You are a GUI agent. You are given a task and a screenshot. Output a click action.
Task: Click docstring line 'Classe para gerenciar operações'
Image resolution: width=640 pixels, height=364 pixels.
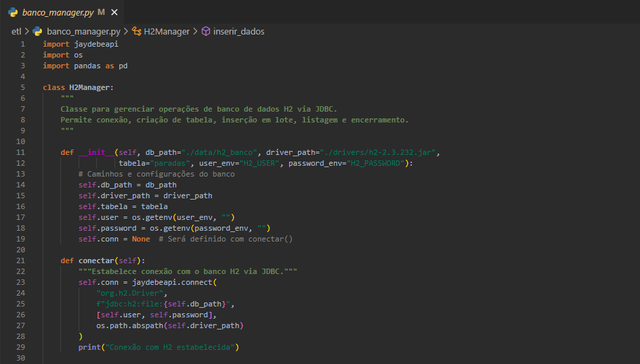[x=199, y=109]
